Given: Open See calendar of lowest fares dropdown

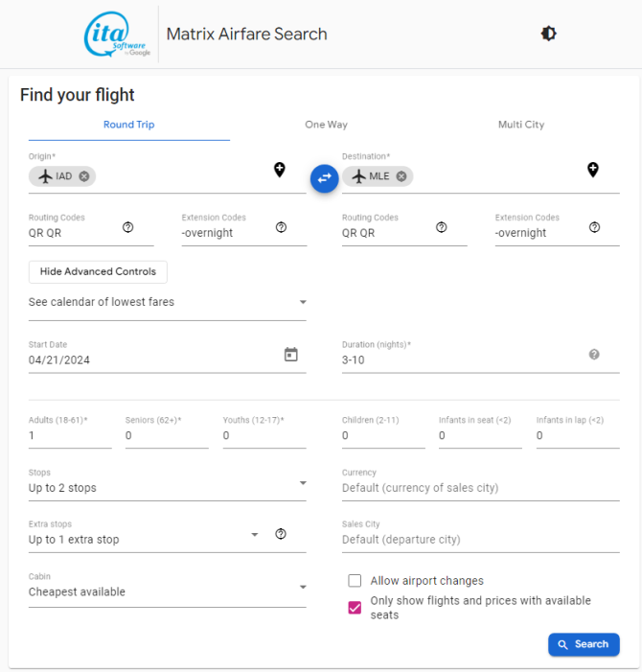Looking at the screenshot, I should point(167,302).
